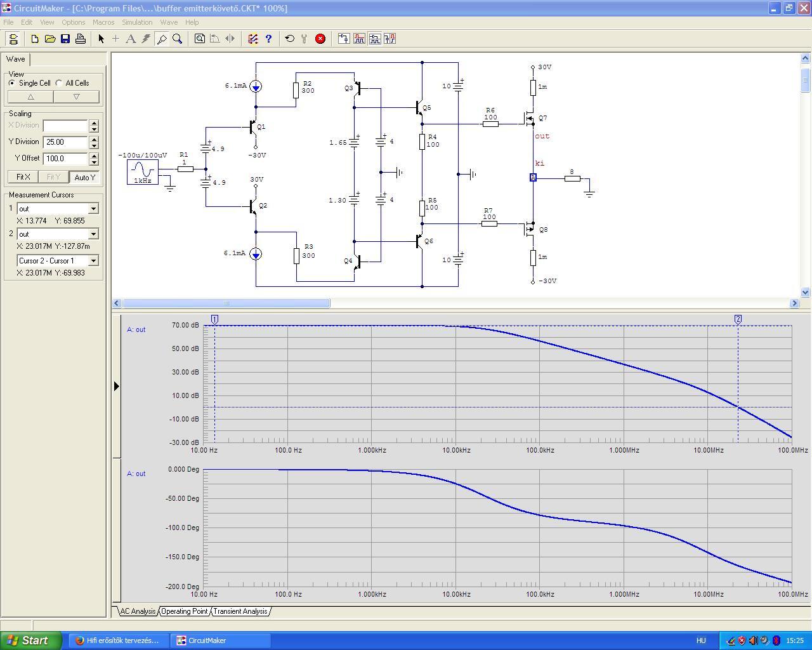This screenshot has width=812, height=650.
Task: Open cursor 2 'out' signal dropdown
Action: [x=93, y=234]
